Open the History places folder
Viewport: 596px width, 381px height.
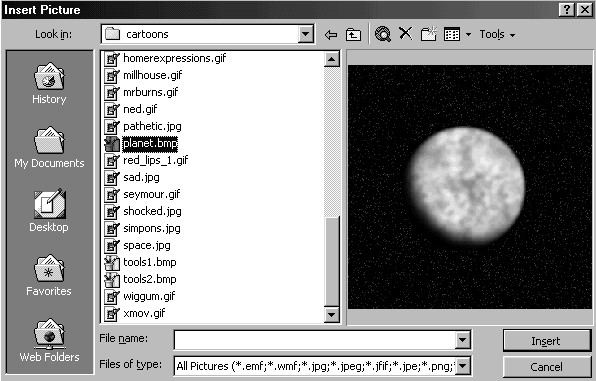click(x=49, y=83)
